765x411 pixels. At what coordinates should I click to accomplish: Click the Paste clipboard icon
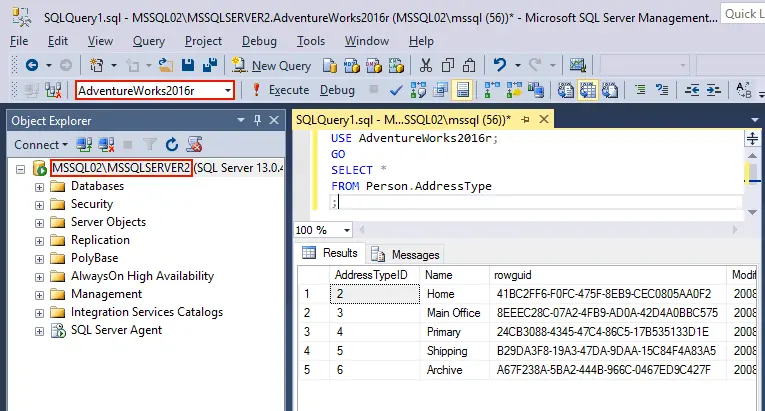tap(469, 65)
